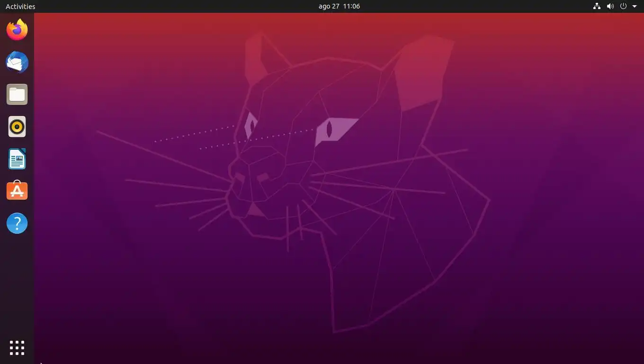Open the Help question mark icon
The width and height of the screenshot is (644, 364).
pyautogui.click(x=17, y=223)
